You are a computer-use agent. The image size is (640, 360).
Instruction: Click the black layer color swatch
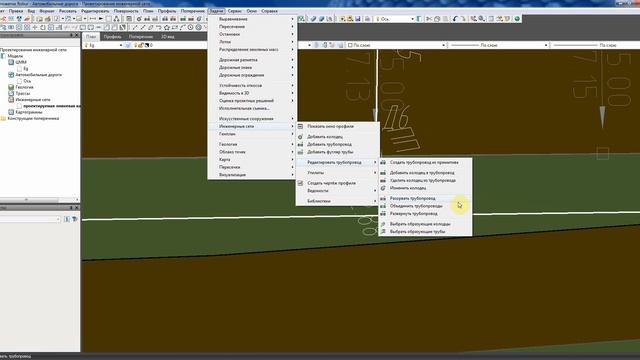pos(147,45)
